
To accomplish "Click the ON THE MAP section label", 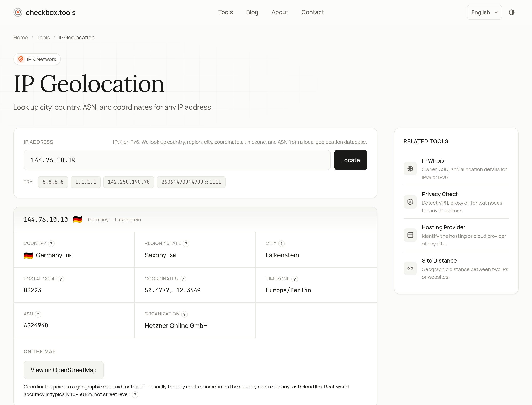I will tap(39, 352).
